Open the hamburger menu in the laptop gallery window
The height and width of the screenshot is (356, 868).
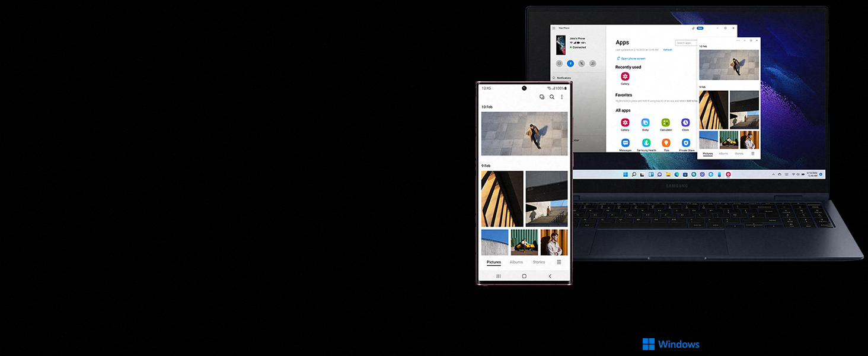[753, 154]
